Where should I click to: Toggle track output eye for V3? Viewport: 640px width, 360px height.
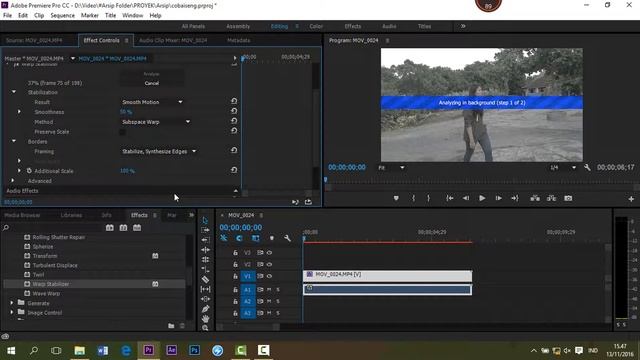coord(269,253)
